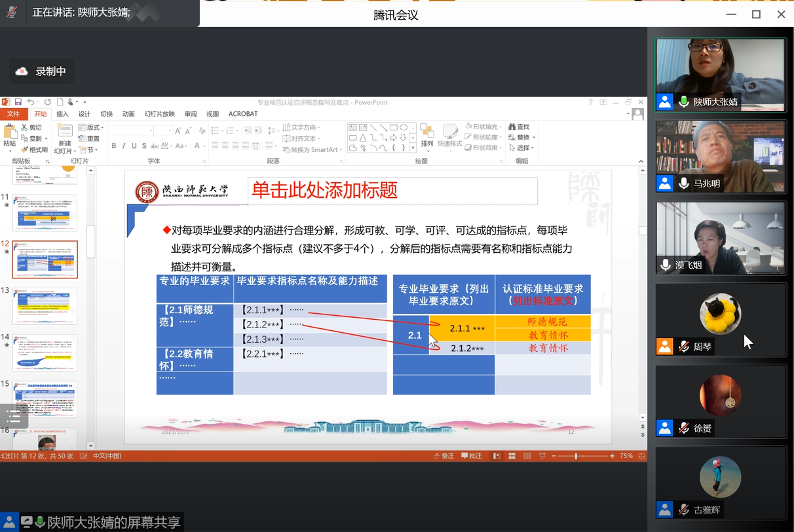794x532 pixels.
Task: Click the Tencent Meeting microphone icon top-left
Action: click(x=11, y=12)
